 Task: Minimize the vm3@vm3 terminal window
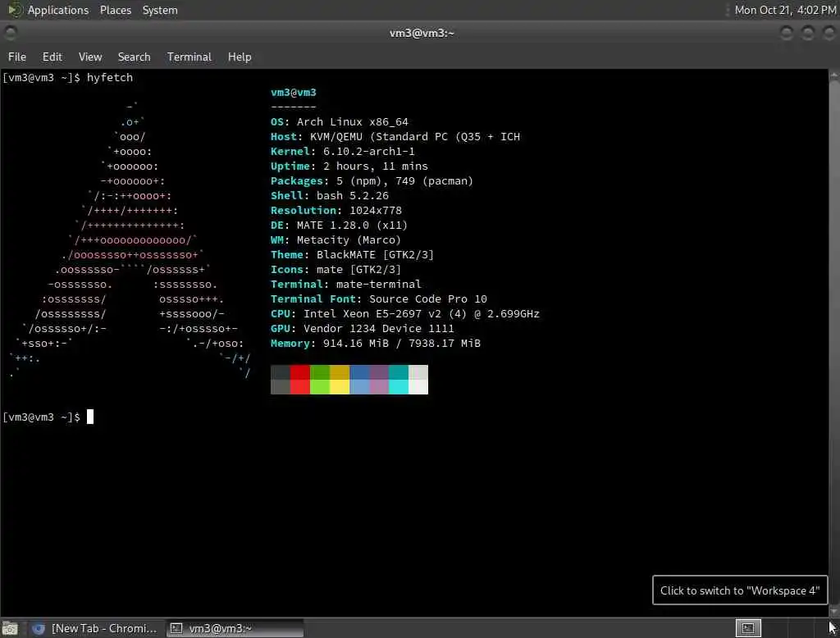[786, 34]
